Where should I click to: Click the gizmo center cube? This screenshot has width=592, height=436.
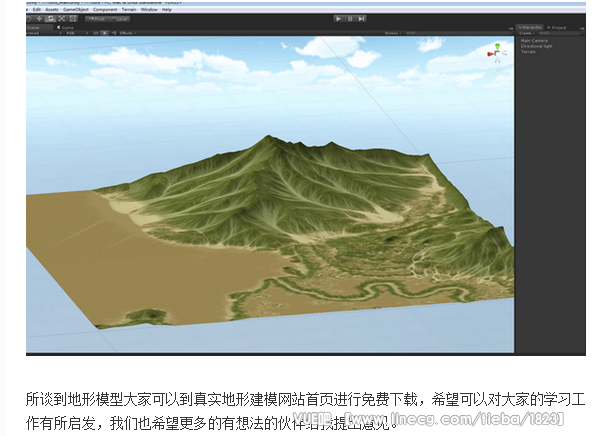pos(498,54)
